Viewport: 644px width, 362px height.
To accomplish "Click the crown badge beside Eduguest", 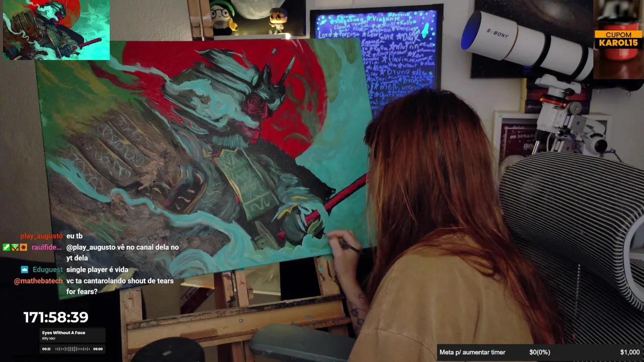I will point(25,269).
